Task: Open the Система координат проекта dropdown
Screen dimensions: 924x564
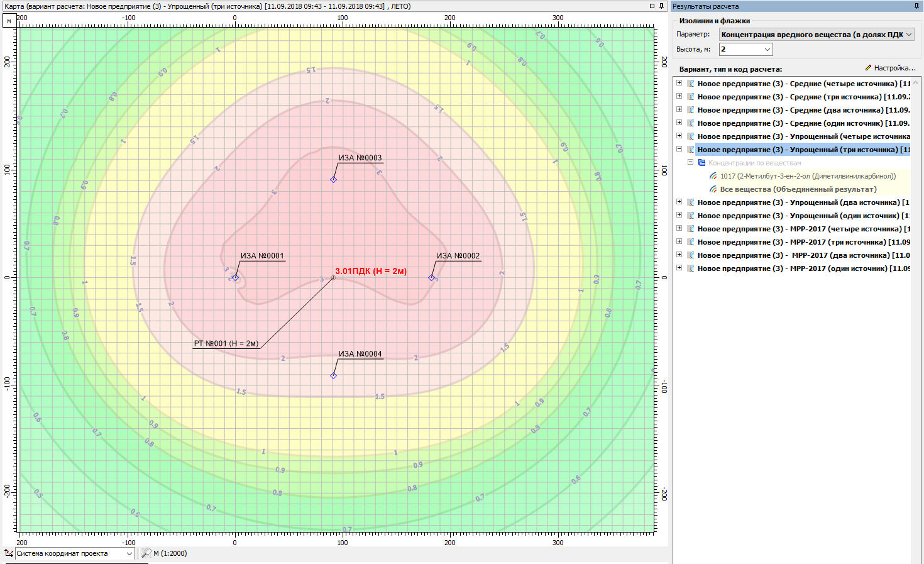Action: coord(75,553)
